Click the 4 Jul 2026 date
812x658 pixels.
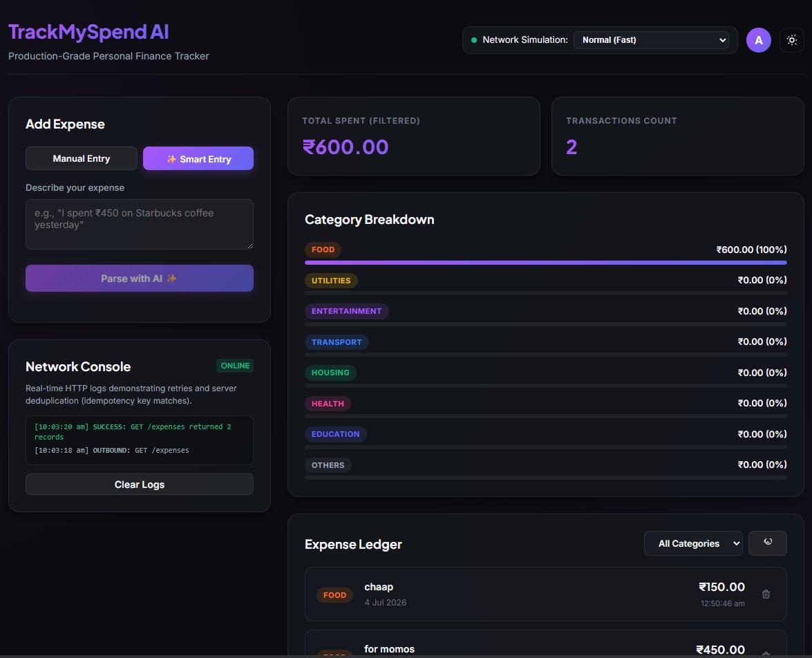click(x=386, y=603)
